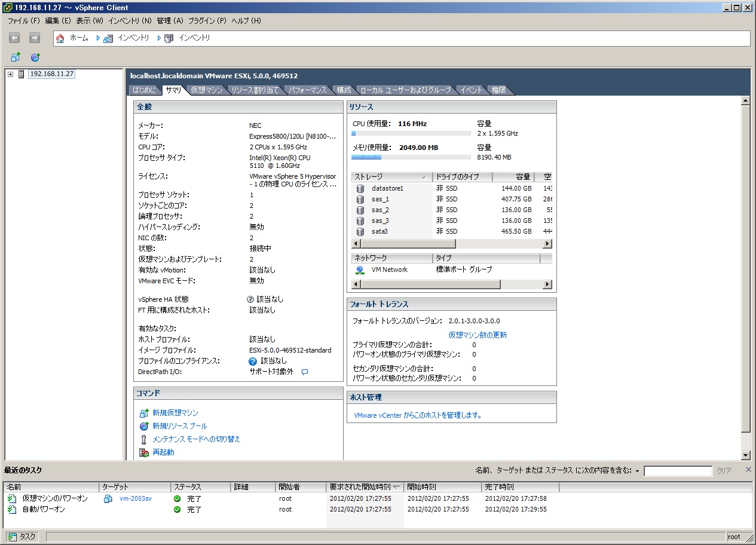The image size is (756, 545).
Task: Click the 新規リソース プール command link
Action: tap(180, 426)
